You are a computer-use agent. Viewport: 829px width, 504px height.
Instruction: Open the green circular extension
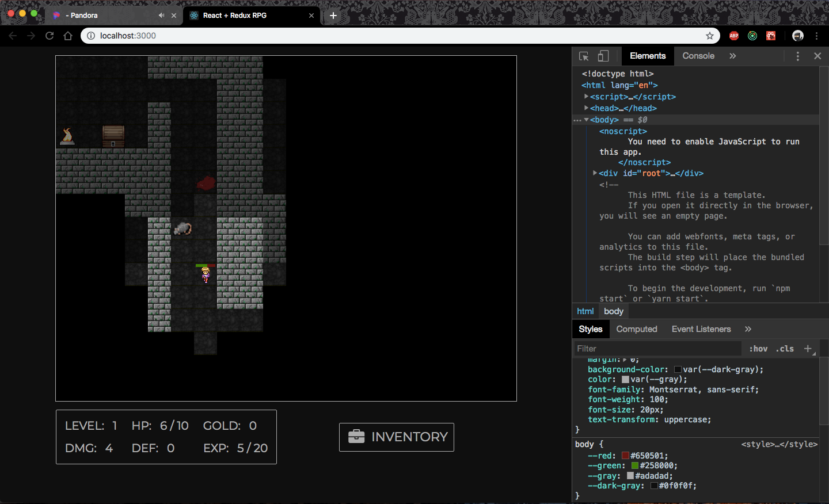coord(752,36)
